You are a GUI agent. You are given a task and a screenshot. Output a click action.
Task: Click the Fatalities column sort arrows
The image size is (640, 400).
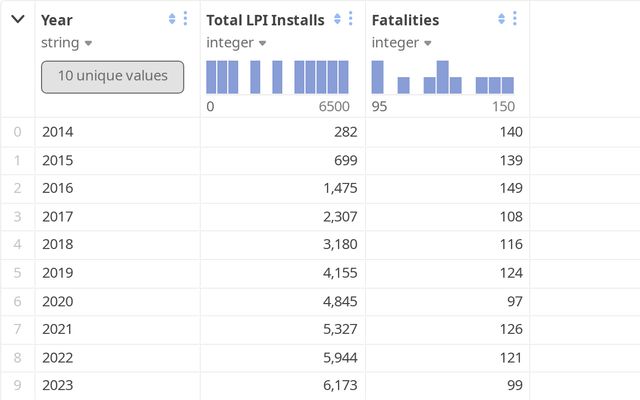(x=502, y=19)
